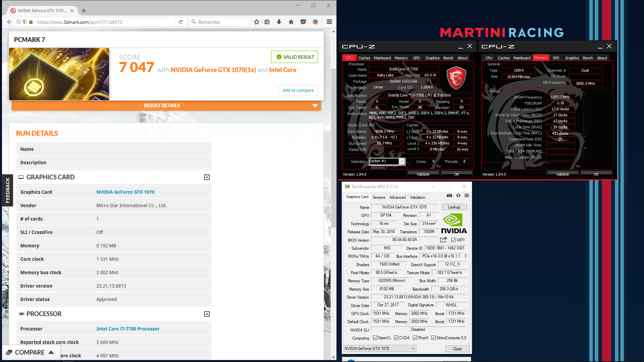The height and width of the screenshot is (362, 644).
Task: Switch to Caches tab in left CPU-Z
Action: [364, 58]
